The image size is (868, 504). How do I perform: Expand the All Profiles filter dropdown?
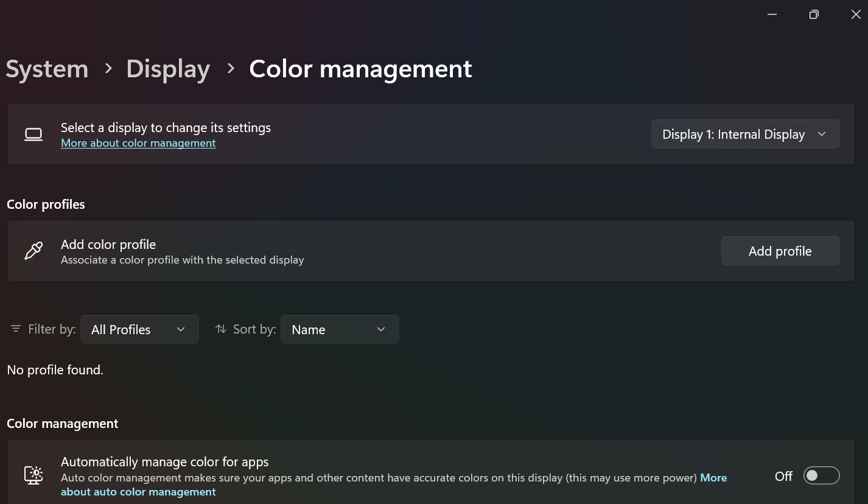click(139, 329)
